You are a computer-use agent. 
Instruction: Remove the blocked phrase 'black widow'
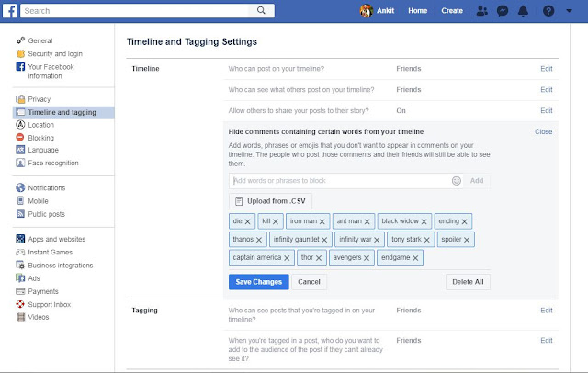(424, 221)
